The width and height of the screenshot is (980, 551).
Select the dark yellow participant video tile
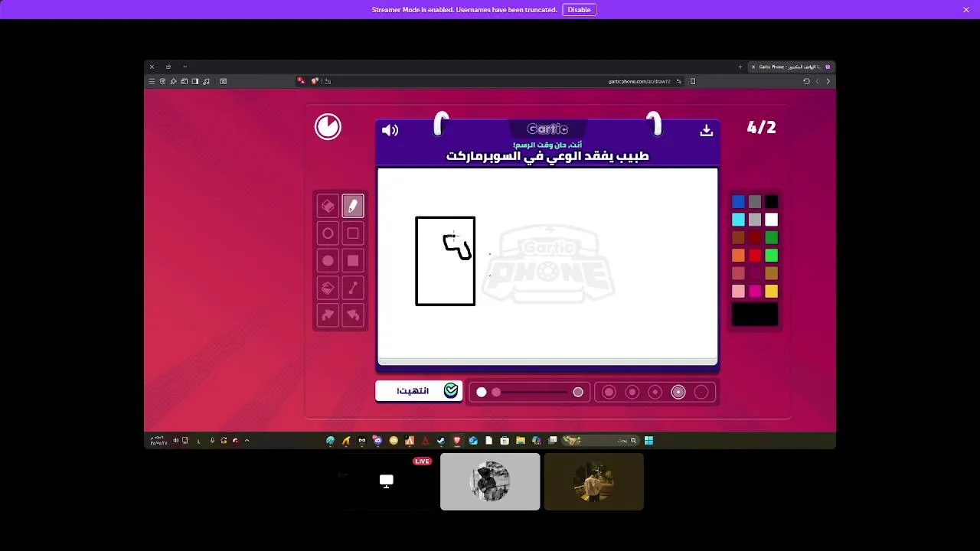(594, 481)
